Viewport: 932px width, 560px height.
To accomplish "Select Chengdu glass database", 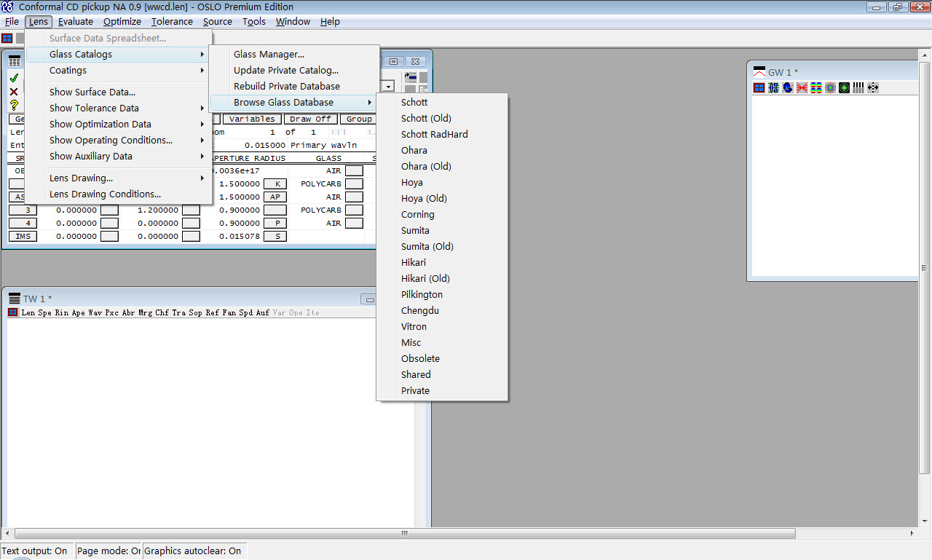I will (441, 311).
